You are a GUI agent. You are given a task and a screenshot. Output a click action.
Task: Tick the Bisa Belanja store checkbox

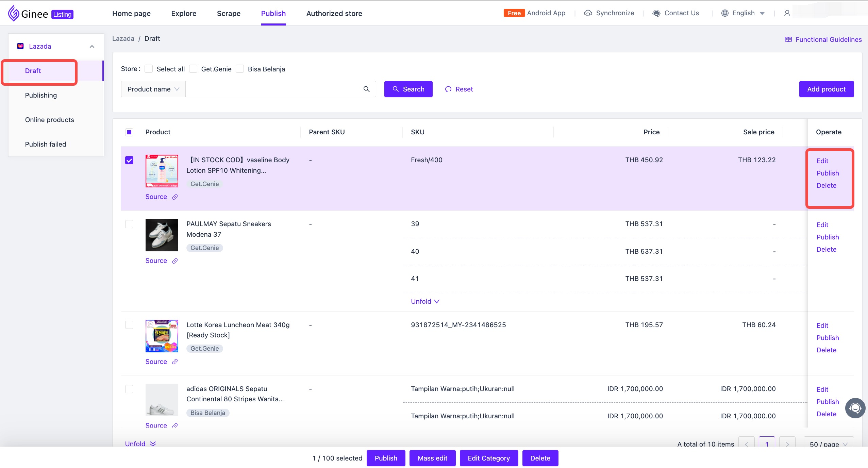coord(240,69)
